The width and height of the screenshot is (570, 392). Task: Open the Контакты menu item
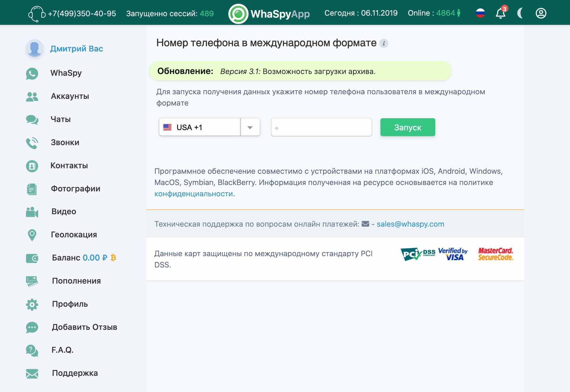69,166
